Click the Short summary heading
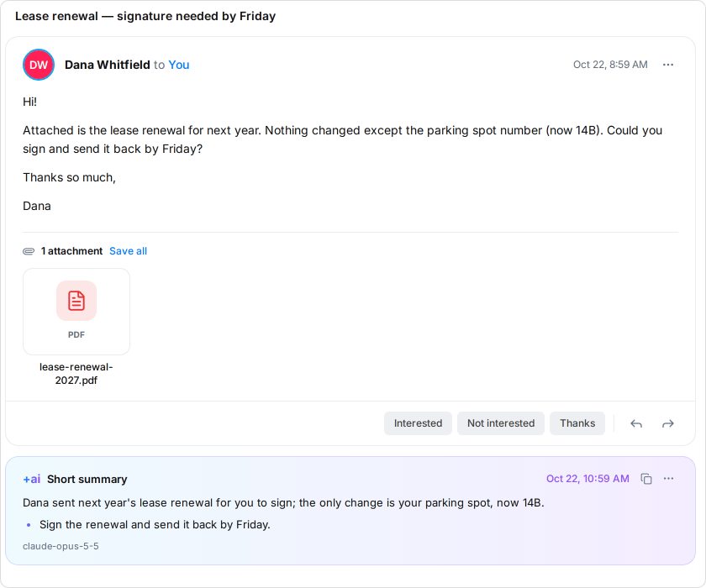Viewport: 706px width, 588px height. tap(87, 479)
